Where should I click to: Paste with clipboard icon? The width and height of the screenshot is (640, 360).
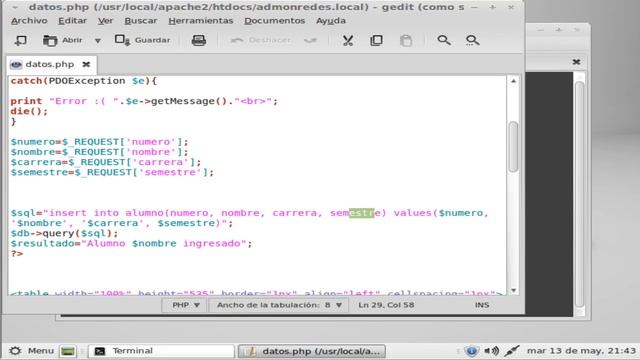coord(406,40)
